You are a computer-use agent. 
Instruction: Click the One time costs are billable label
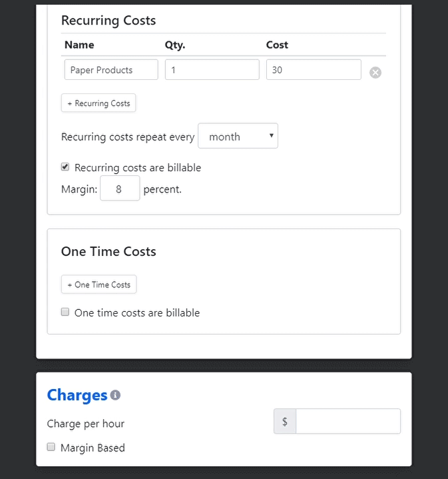click(x=137, y=313)
